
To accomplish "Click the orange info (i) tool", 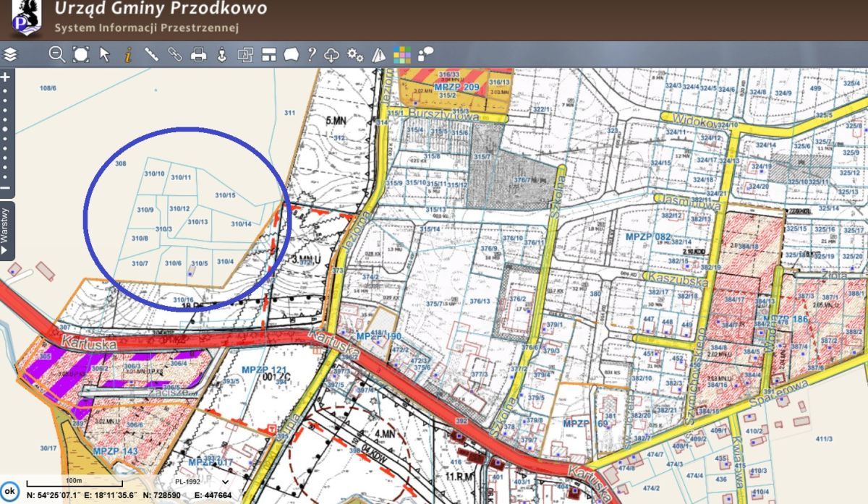I will click(127, 54).
